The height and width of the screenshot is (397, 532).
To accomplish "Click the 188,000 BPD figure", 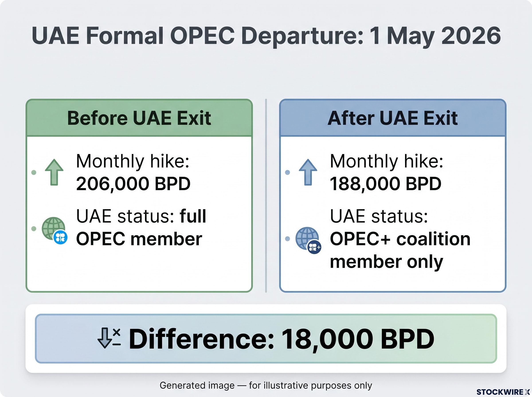I will pyautogui.click(x=386, y=184).
